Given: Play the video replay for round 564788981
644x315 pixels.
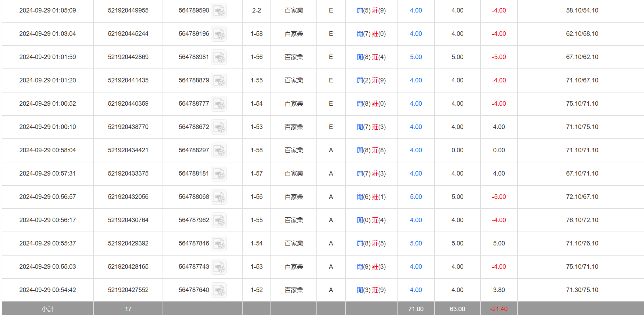Looking at the screenshot, I should click(x=219, y=57).
